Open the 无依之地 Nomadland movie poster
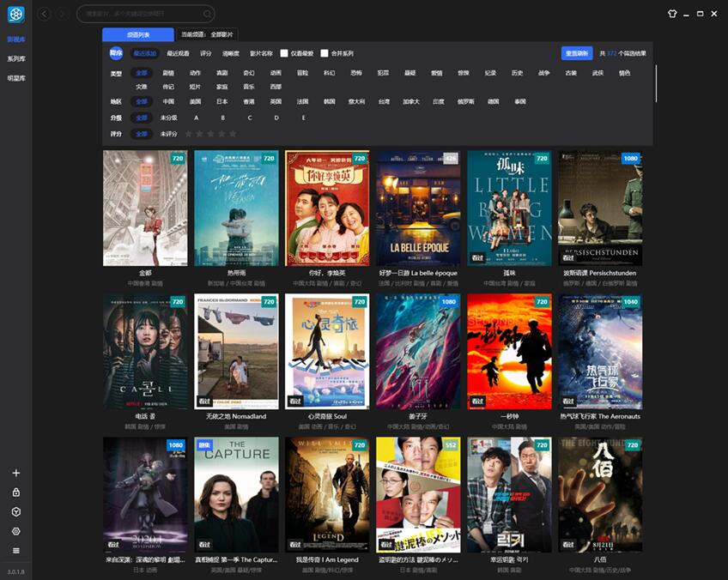Image resolution: width=728 pixels, height=580 pixels. click(x=236, y=352)
